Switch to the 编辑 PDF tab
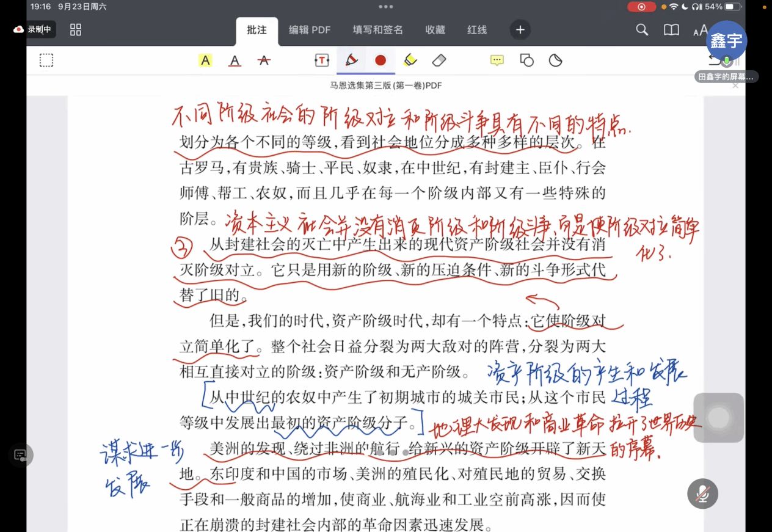The image size is (772, 532). pyautogui.click(x=310, y=30)
